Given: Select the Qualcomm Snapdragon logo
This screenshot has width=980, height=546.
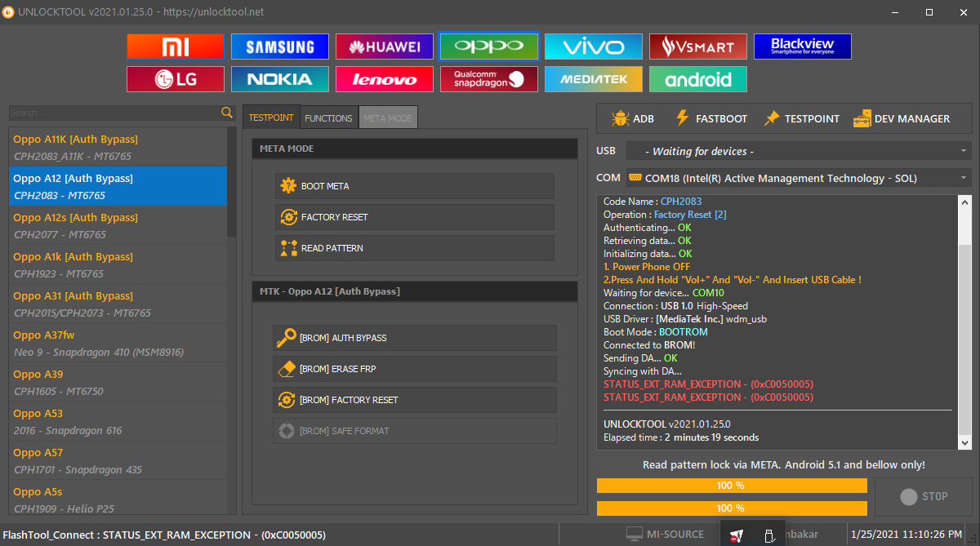Looking at the screenshot, I should click(489, 79).
